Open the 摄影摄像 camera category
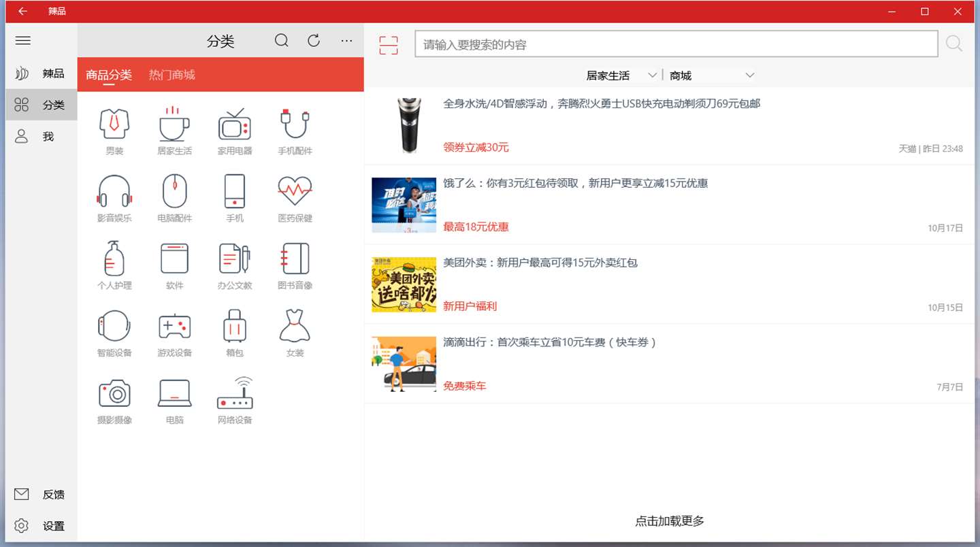Viewport: 980px width, 547px height. point(114,401)
